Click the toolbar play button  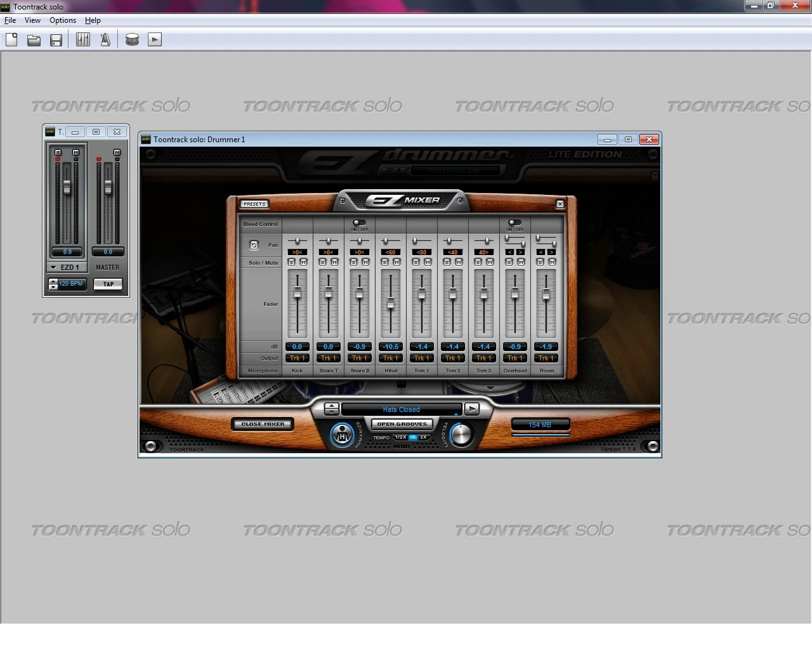(x=155, y=40)
